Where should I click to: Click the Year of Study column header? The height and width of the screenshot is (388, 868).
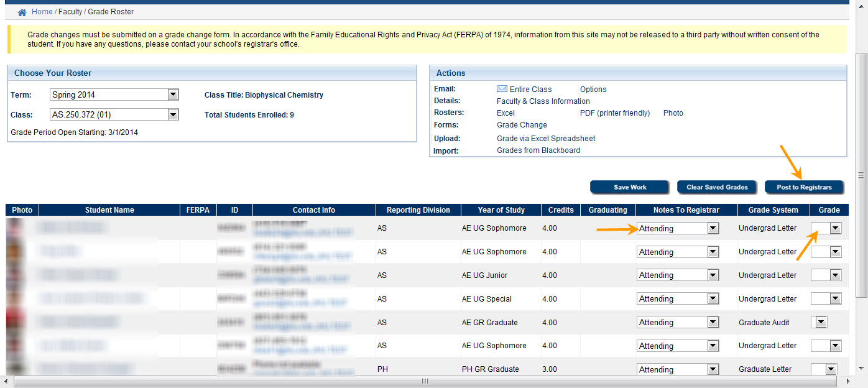pos(501,210)
